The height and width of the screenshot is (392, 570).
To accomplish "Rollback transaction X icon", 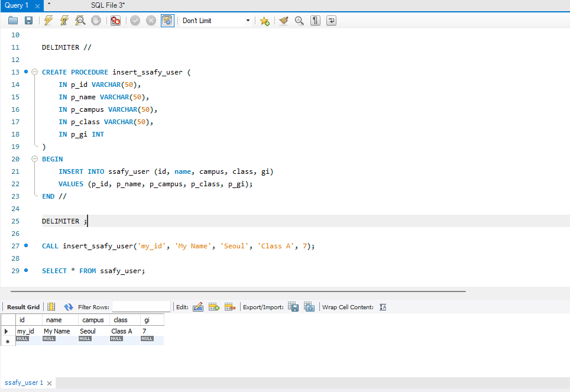I will (151, 20).
